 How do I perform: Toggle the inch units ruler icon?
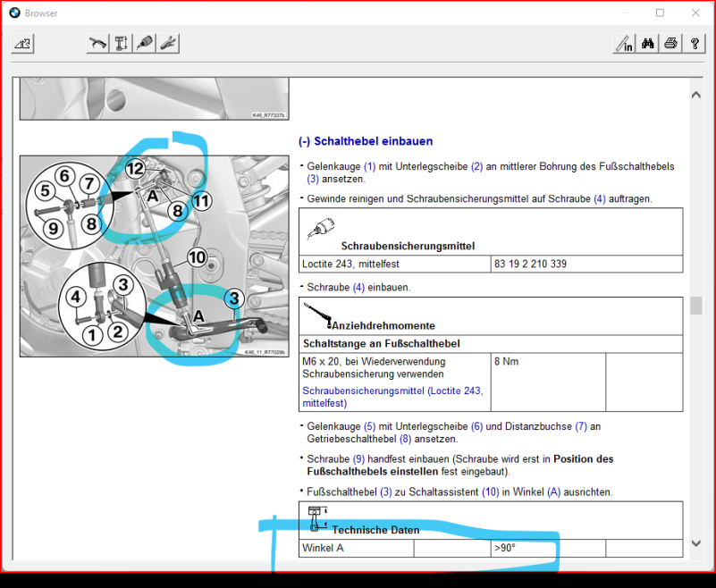pos(624,43)
